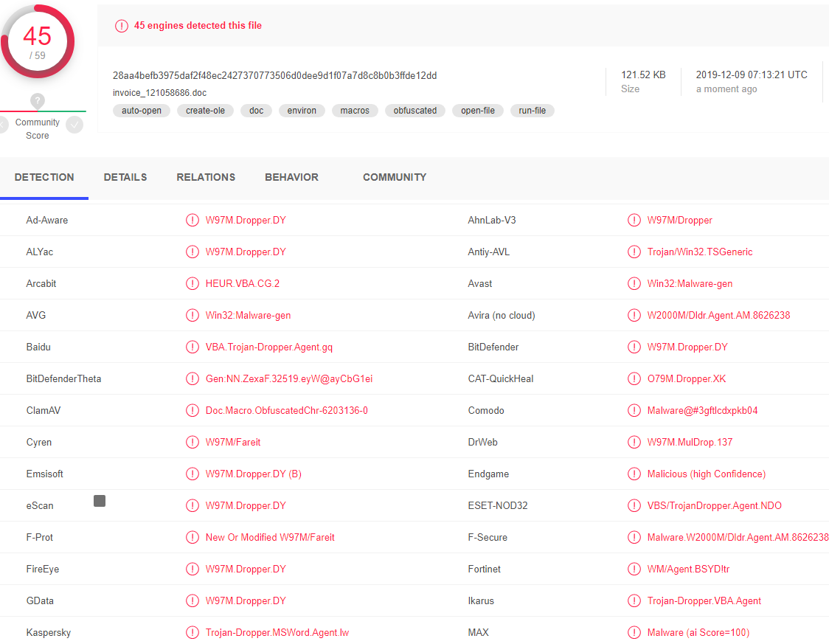The image size is (829, 644).
Task: Click the file name invoice_121058686.doc
Action: tap(159, 93)
